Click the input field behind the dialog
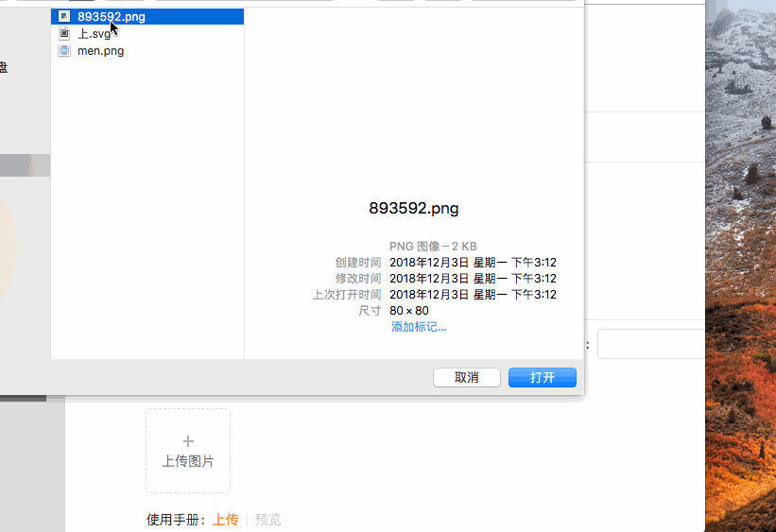The height and width of the screenshot is (532, 776). [651, 344]
